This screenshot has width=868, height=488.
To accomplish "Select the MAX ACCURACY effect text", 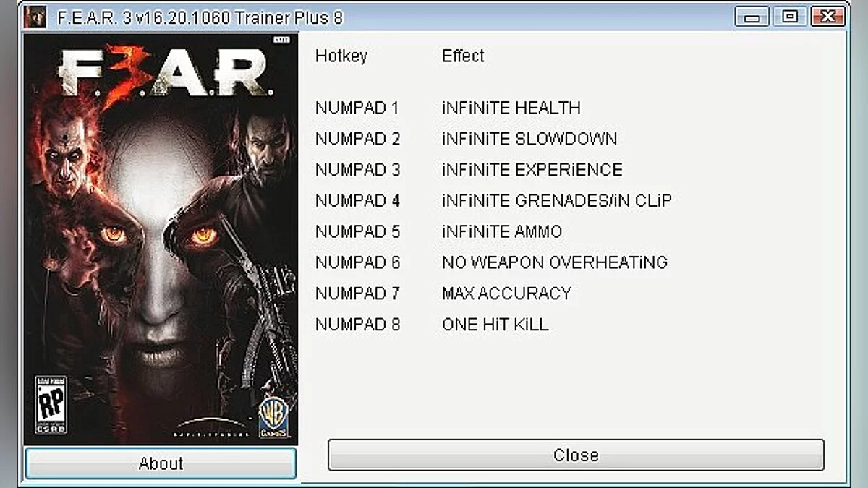I will [x=506, y=294].
